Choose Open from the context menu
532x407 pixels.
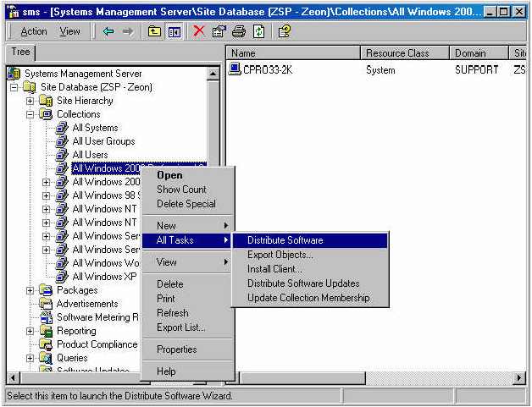pos(187,175)
